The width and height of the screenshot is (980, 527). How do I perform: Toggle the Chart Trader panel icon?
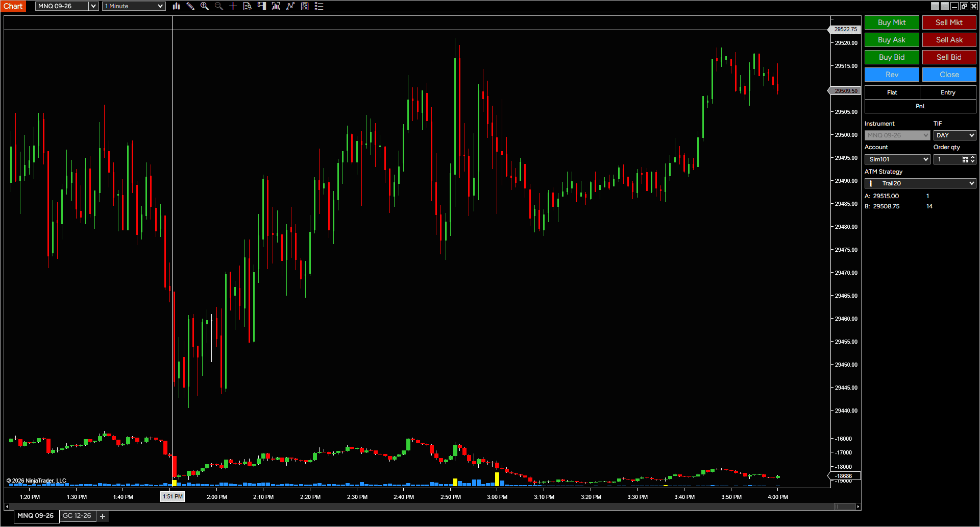coord(262,6)
